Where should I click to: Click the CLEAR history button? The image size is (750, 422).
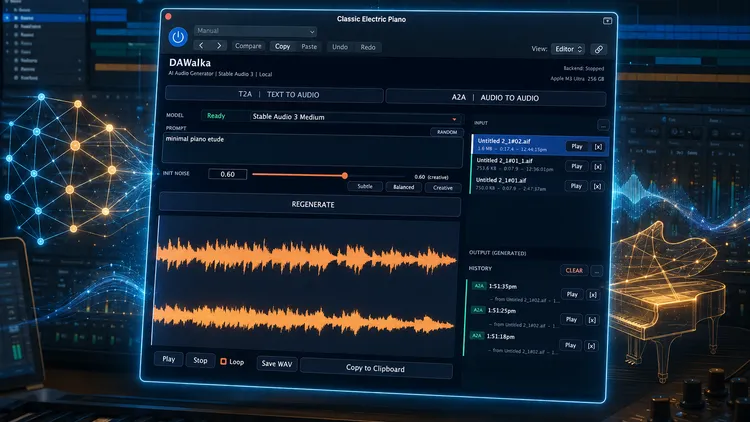[574, 270]
